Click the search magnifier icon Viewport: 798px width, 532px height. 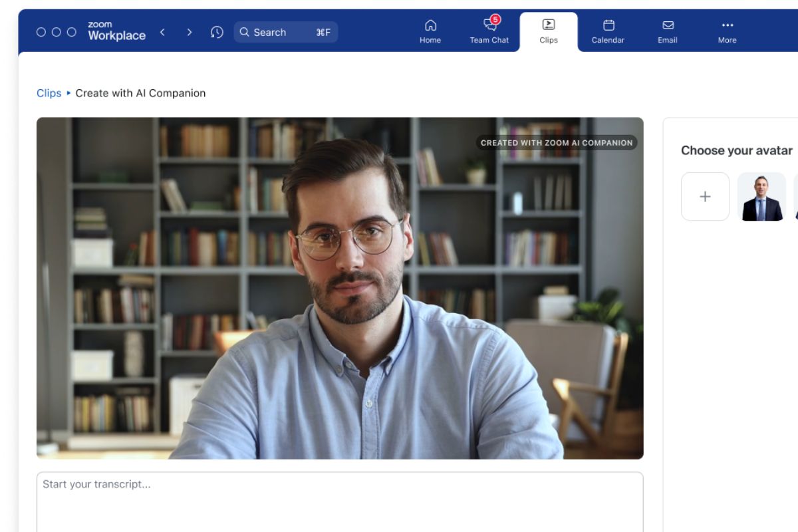[x=246, y=32]
